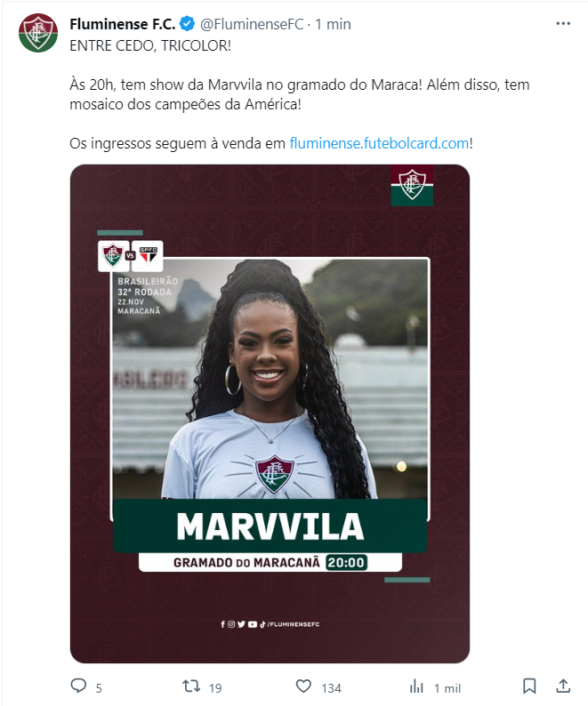Click the blue verified badge
Viewport: 588px width, 706px height.
point(187,24)
